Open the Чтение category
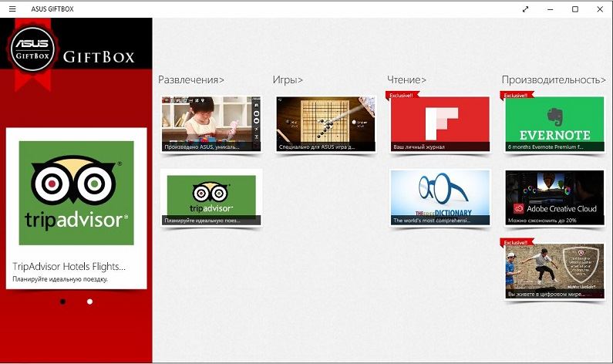The image size is (613, 364). point(406,79)
